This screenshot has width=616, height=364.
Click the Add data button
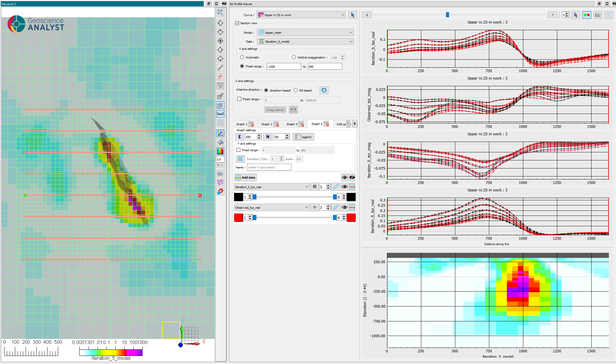tap(245, 177)
